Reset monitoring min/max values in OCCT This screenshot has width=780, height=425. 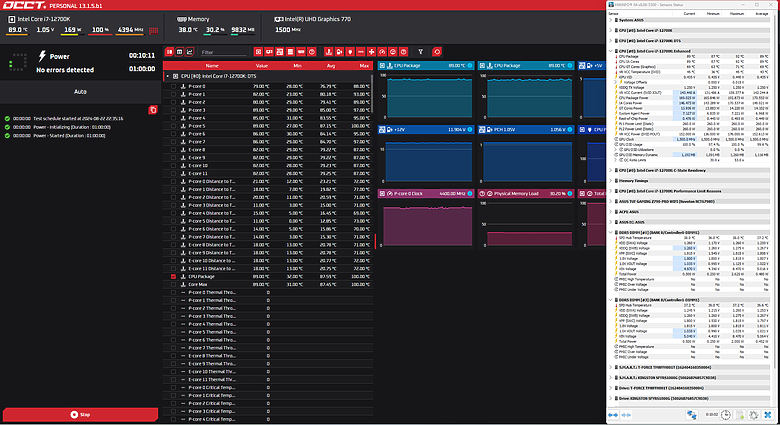click(437, 52)
